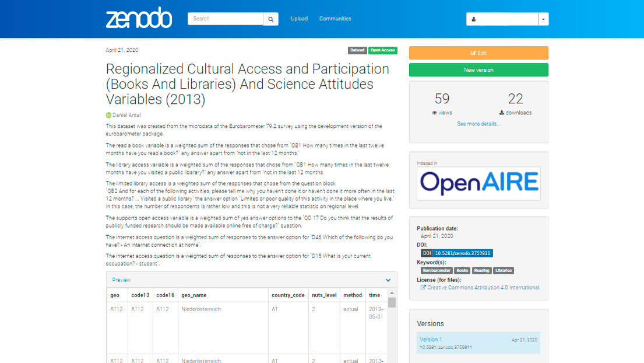This screenshot has width=644, height=363.
Task: Select the Reading keyword tag
Action: tap(481, 271)
